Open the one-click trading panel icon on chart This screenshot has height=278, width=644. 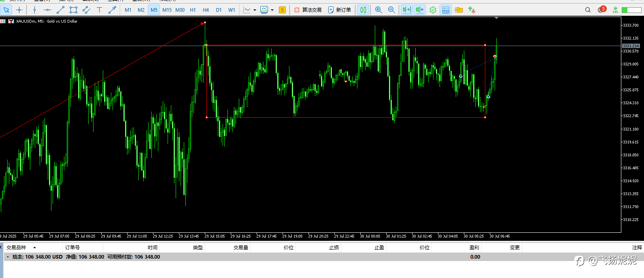tap(2, 21)
